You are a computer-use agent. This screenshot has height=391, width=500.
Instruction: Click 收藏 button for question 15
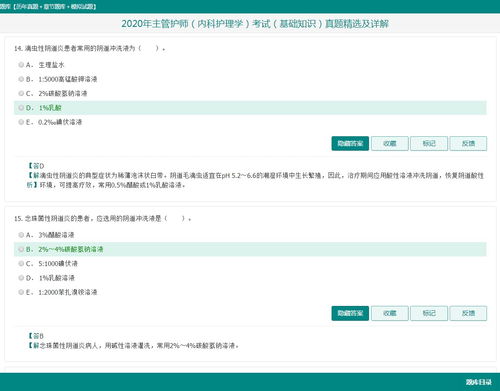(390, 313)
